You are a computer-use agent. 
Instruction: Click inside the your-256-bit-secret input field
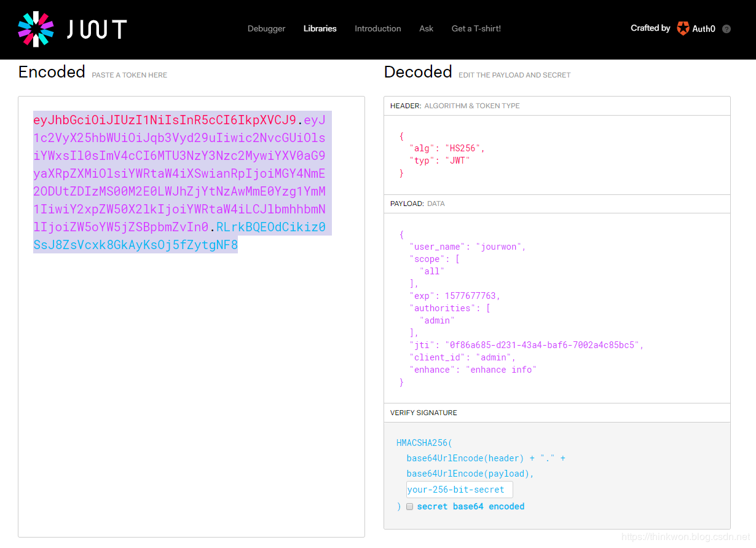click(459, 489)
